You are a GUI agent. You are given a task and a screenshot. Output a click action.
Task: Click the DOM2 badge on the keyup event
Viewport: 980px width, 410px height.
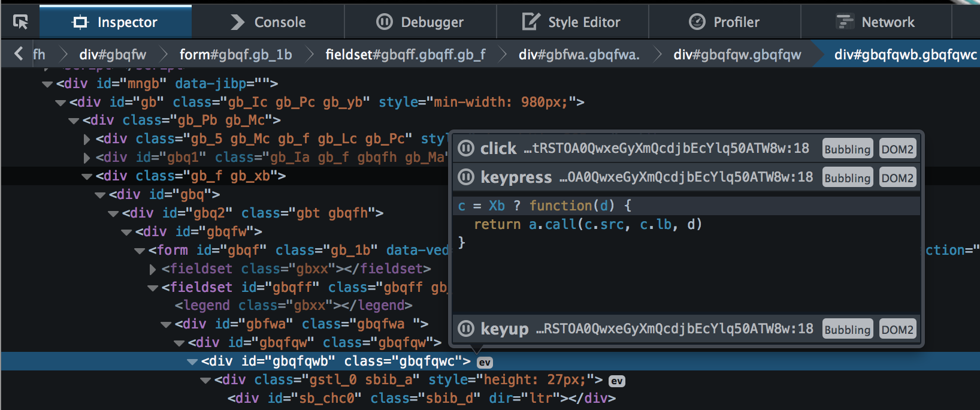click(x=897, y=329)
